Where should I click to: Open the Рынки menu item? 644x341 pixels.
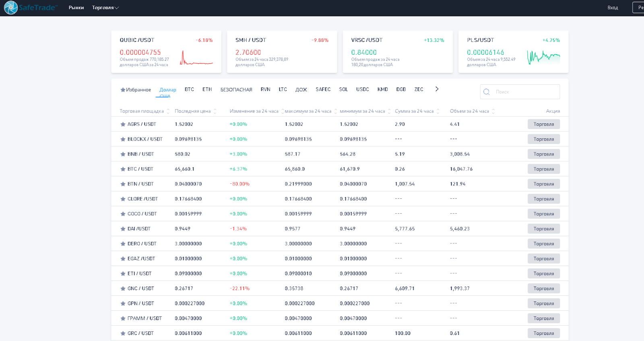coord(76,8)
